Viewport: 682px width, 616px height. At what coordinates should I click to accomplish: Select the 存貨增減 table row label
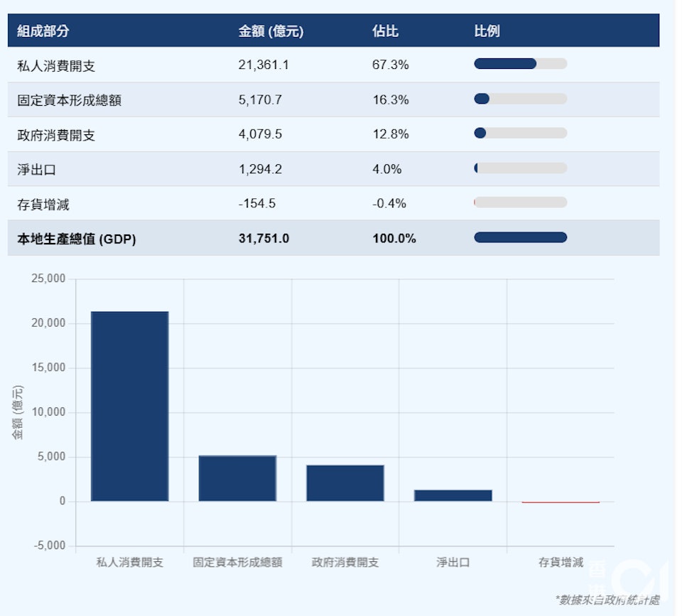tap(43, 204)
